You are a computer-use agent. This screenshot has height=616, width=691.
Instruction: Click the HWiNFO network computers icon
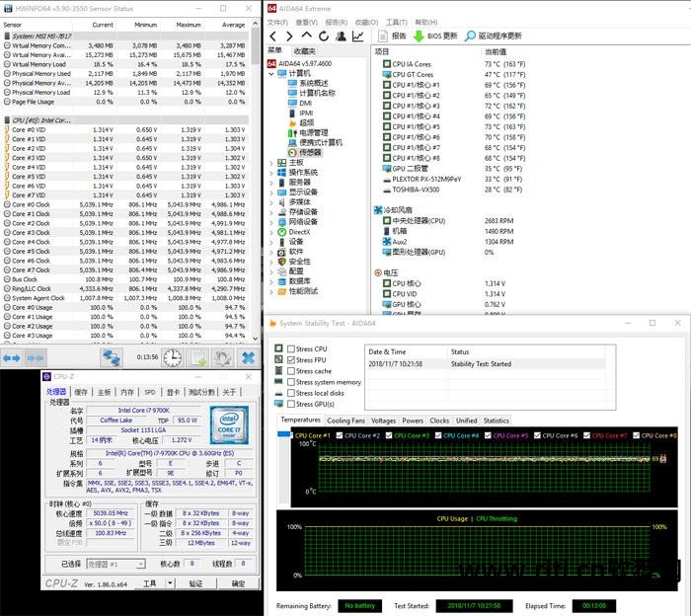click(111, 357)
